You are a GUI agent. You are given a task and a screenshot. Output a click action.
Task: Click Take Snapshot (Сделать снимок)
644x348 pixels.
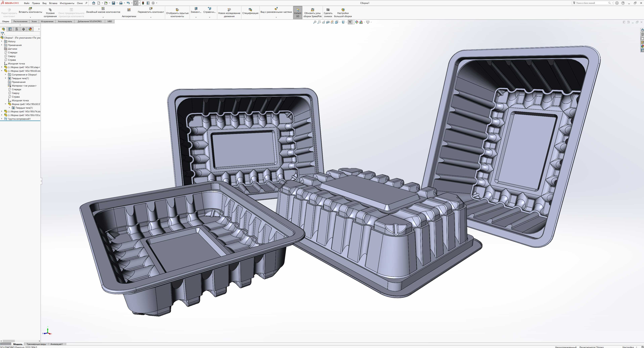[x=328, y=13]
